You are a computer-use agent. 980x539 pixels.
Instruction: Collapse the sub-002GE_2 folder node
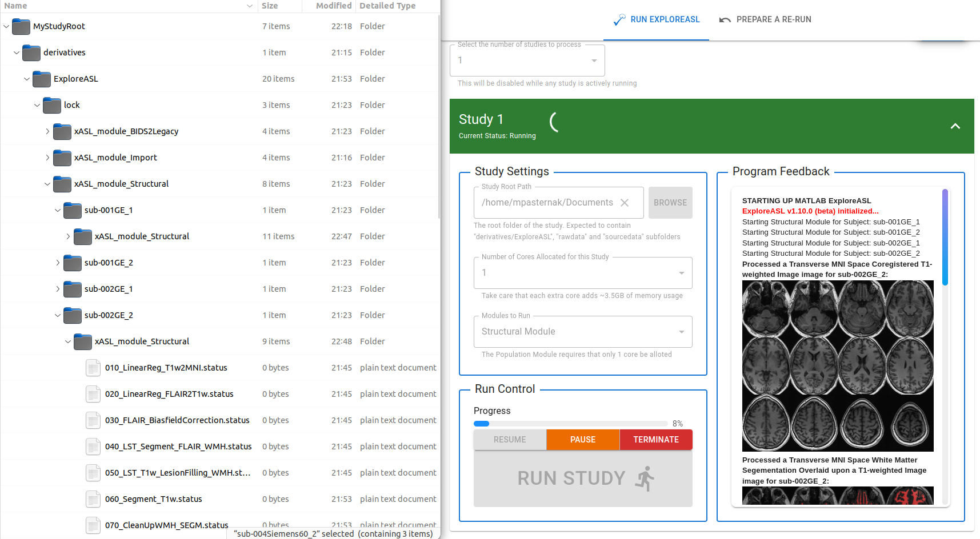(58, 315)
